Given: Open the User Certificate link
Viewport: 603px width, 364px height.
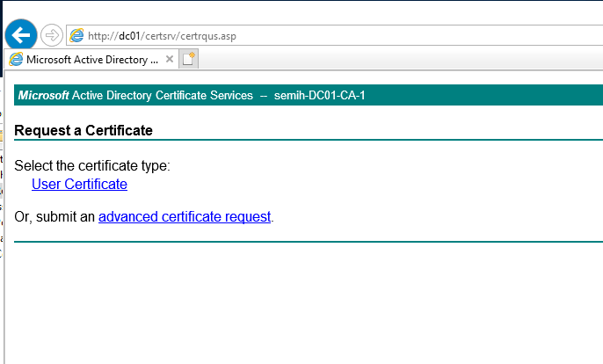Looking at the screenshot, I should (x=79, y=185).
